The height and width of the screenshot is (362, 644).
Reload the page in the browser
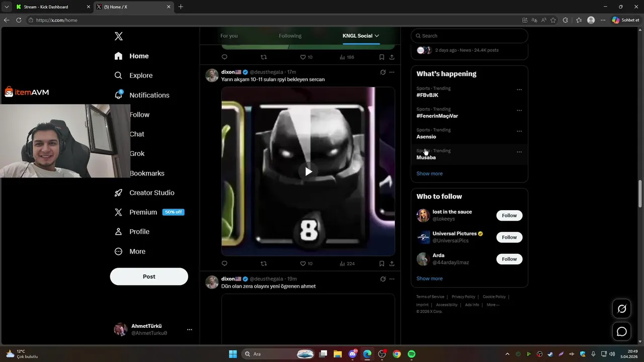point(19,20)
